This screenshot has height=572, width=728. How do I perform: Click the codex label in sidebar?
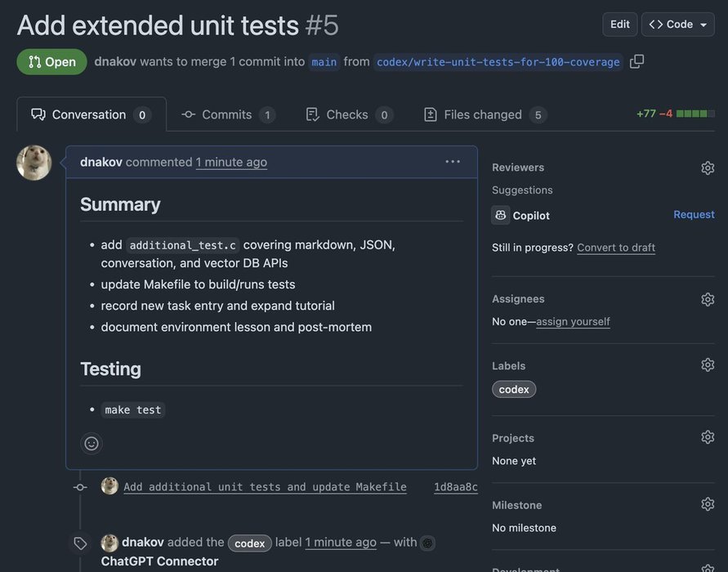tap(514, 390)
